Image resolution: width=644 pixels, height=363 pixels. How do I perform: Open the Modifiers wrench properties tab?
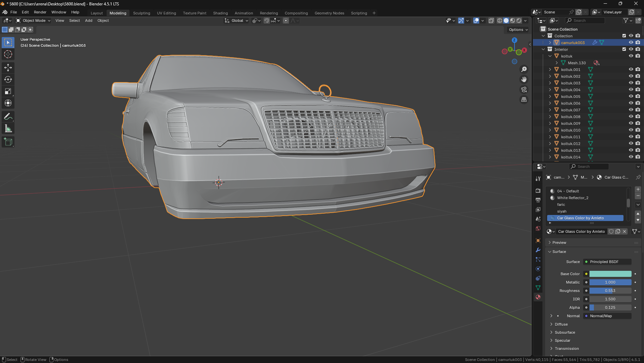[538, 250]
